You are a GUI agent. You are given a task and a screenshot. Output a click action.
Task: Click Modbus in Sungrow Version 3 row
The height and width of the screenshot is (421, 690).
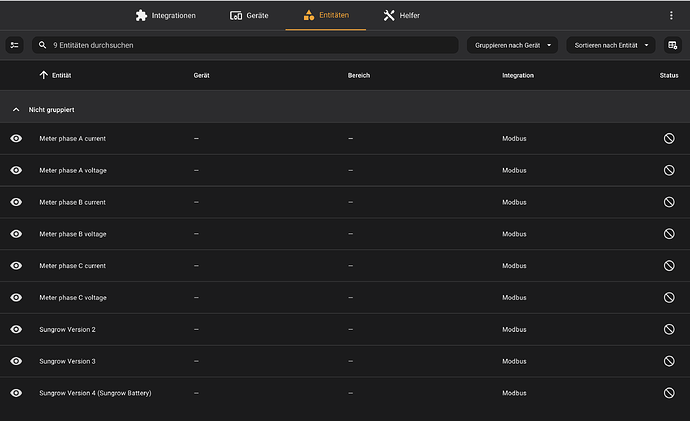click(x=514, y=361)
